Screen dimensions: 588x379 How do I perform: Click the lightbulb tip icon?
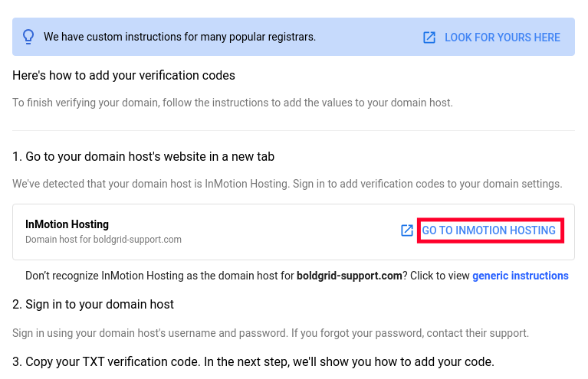[28, 37]
